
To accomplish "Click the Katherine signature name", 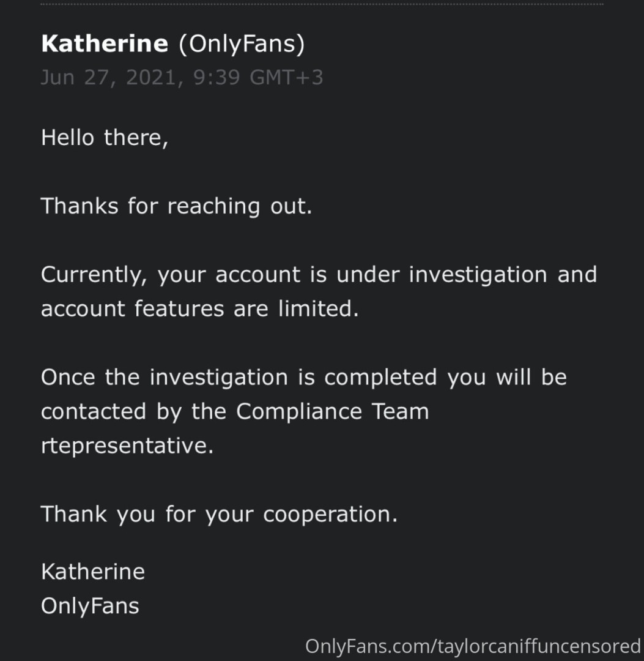I will click(x=93, y=572).
